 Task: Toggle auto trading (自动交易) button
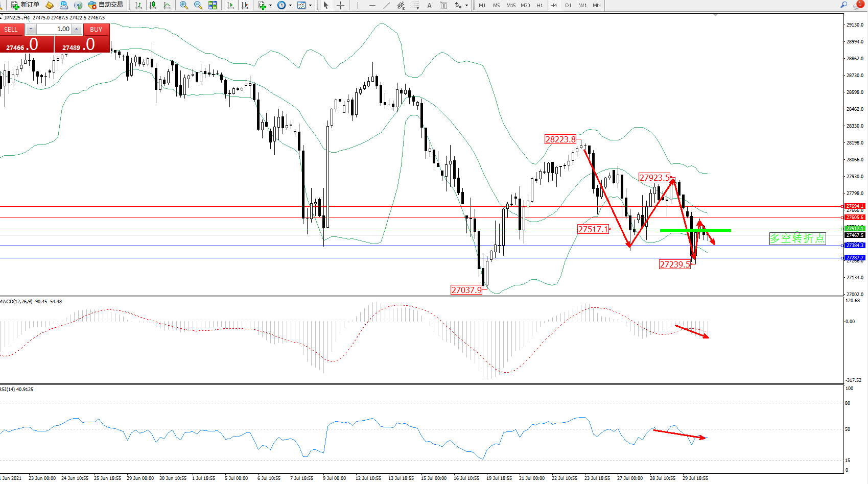click(105, 5)
